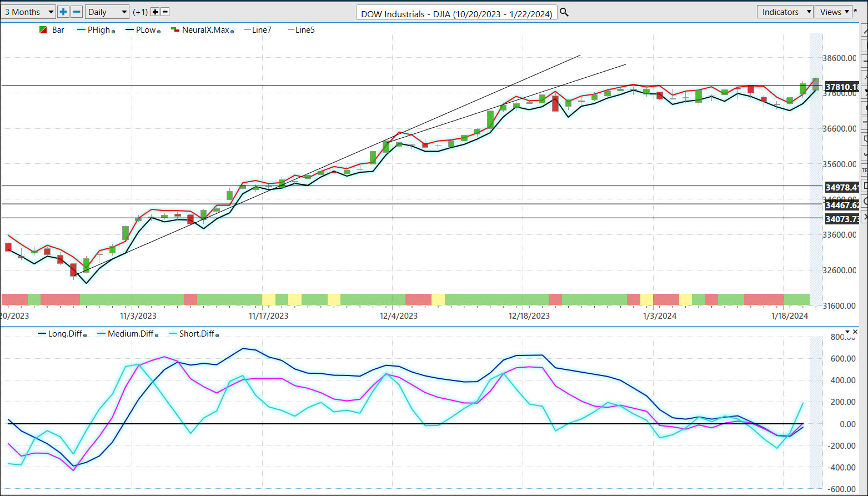Click the dot next to PLow
The image size is (868, 496).
159,32
